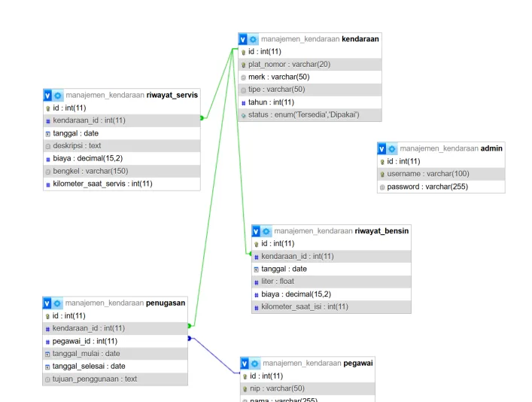Viewport: 532px width, 402px height.
Task: Click 'password : varchar(255)' row
Action: tap(441, 187)
